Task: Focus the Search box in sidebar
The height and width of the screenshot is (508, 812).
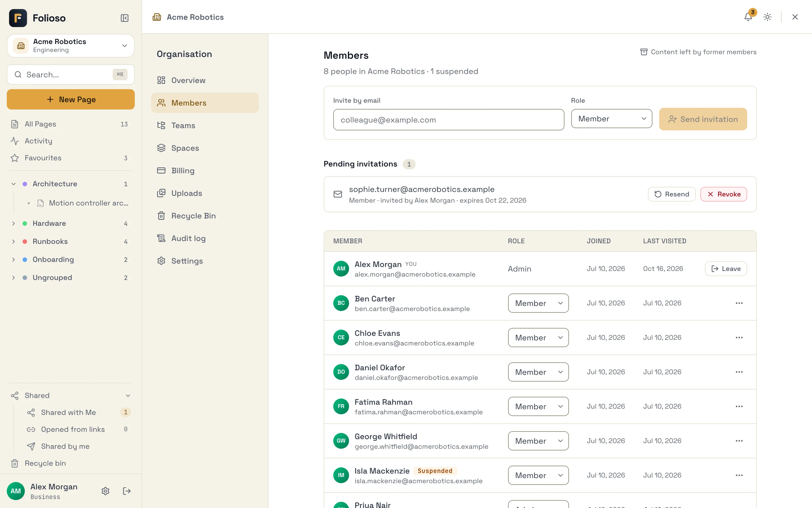Action: pos(70,74)
